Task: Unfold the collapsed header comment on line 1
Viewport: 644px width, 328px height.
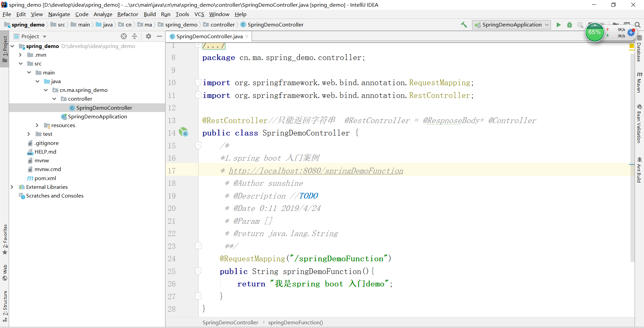Action: coord(198,45)
